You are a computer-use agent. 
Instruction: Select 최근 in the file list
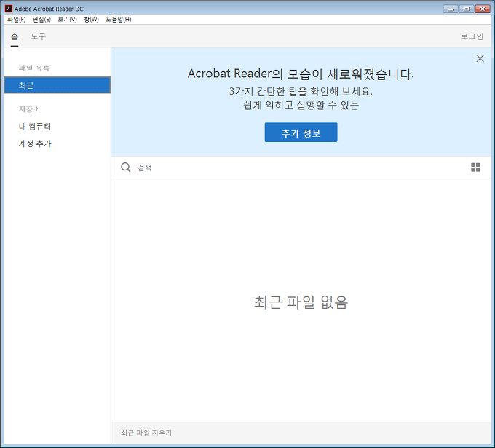click(x=57, y=85)
